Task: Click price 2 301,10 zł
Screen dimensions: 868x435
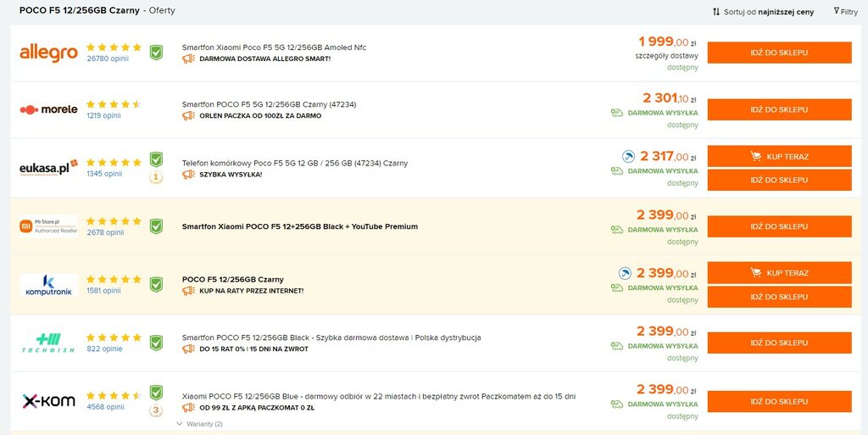Action: point(670,98)
